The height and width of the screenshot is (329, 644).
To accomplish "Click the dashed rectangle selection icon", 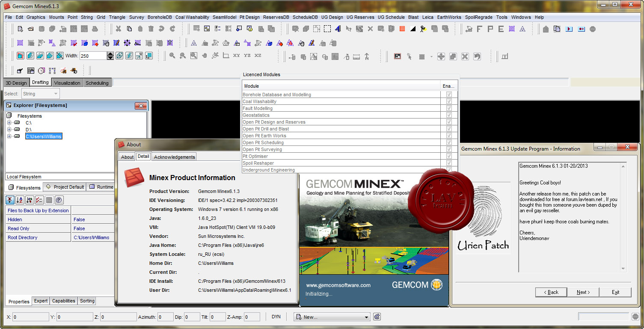I will 327,29.
